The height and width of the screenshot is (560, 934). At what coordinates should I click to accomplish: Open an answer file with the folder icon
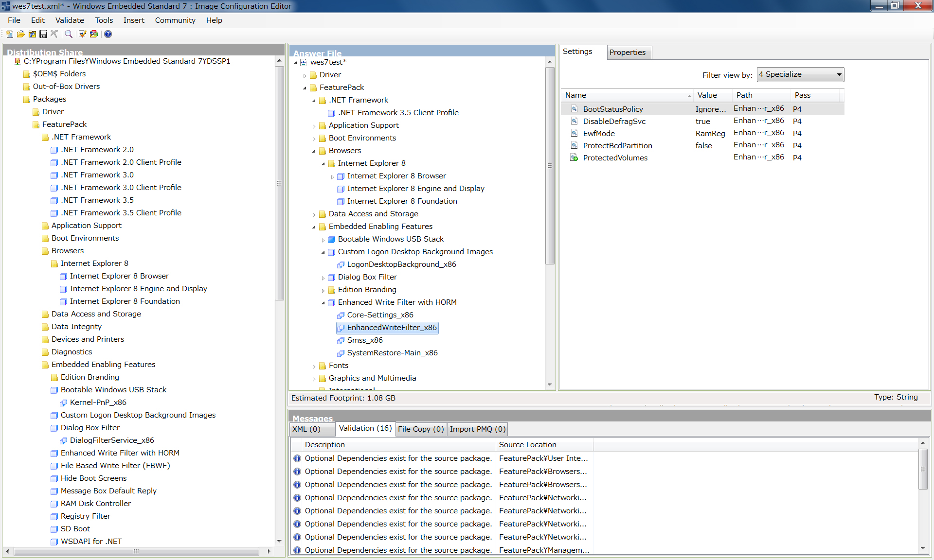tap(21, 34)
